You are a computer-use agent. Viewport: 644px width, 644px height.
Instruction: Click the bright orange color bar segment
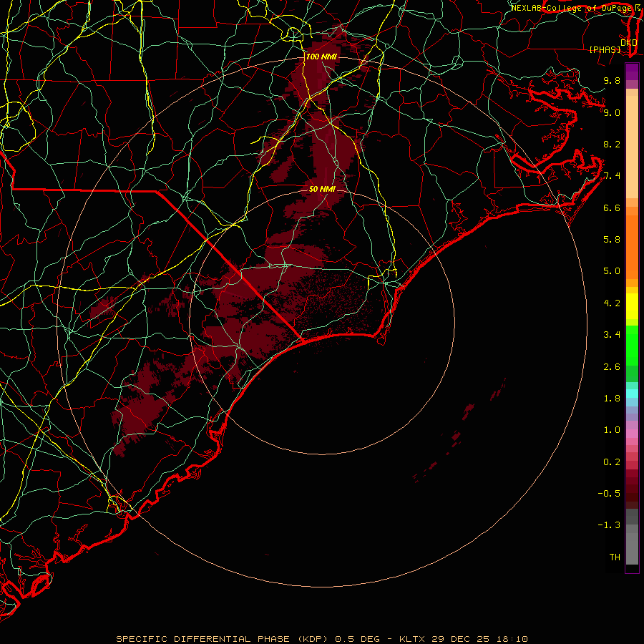pyautogui.click(x=632, y=247)
